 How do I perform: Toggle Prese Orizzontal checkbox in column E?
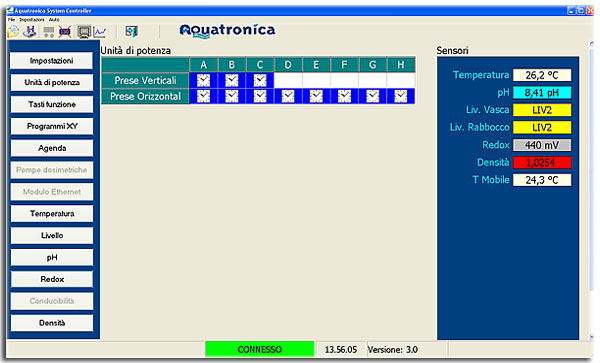[316, 96]
